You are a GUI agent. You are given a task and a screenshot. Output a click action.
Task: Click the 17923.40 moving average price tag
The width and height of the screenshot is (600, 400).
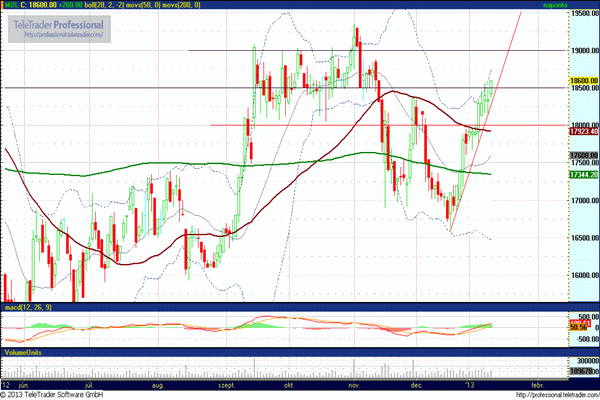click(584, 131)
